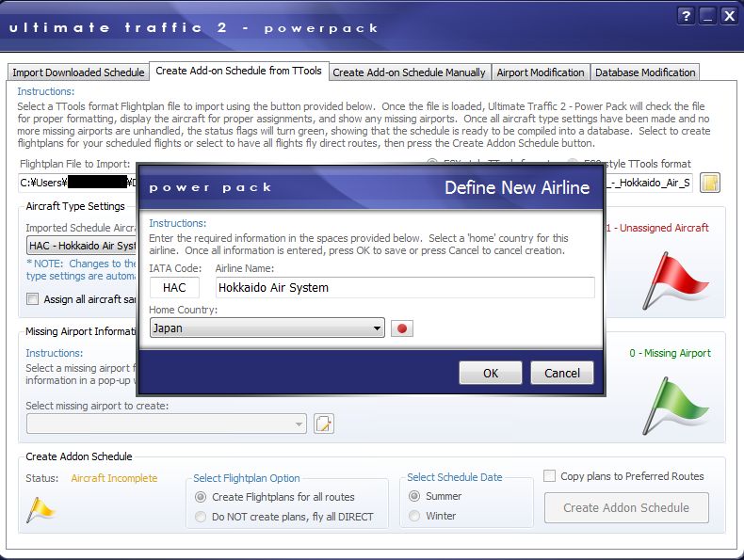The width and height of the screenshot is (744, 560).
Task: Minimize the Ultimate Traffic 2 window
Action: [707, 17]
